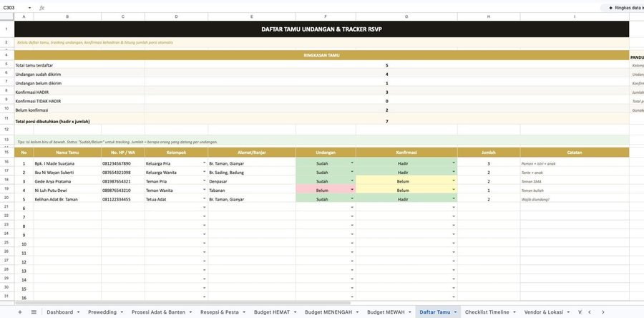Switch to the Prewedding sheet tab

point(102,312)
